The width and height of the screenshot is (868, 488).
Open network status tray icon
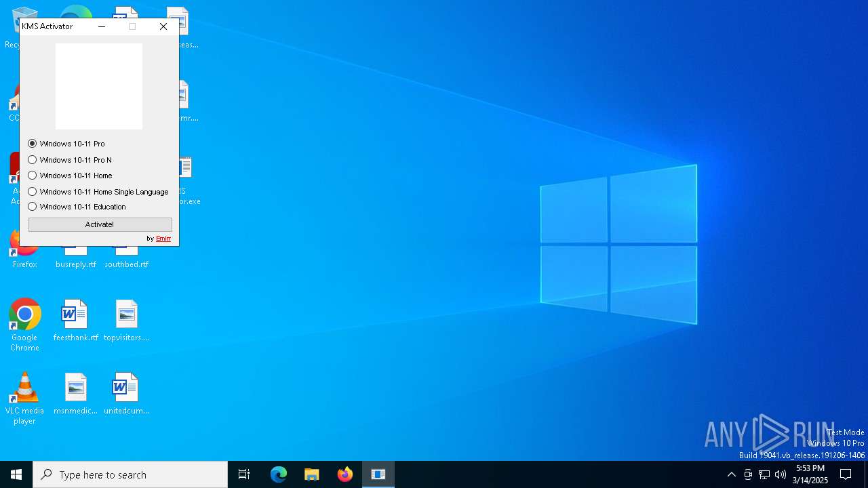tap(764, 474)
